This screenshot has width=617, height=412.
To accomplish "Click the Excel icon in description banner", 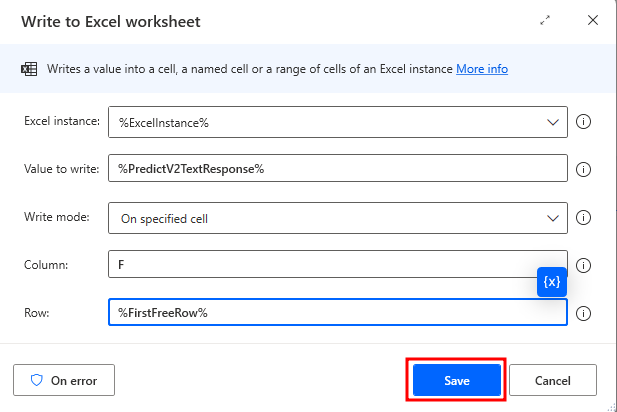I will point(29,69).
